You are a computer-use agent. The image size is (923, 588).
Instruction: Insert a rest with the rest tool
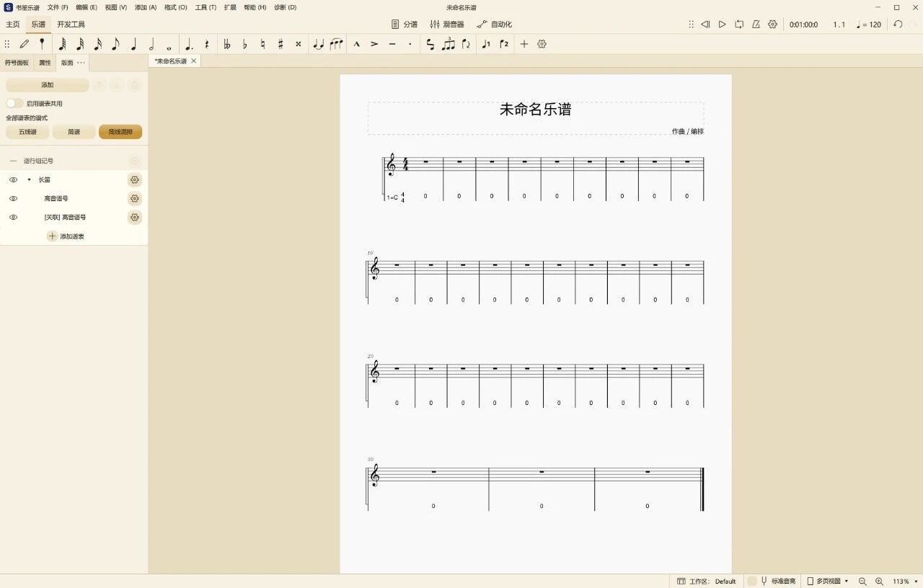coord(207,44)
